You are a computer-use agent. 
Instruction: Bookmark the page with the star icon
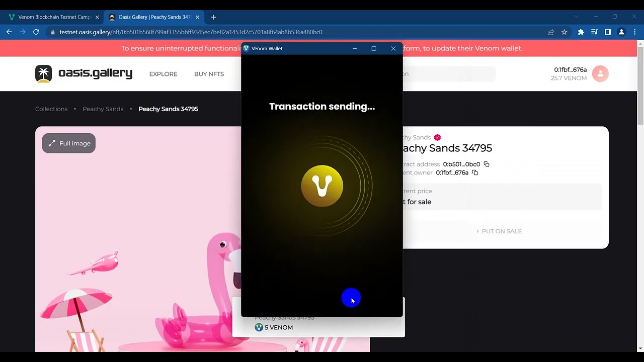pos(565,32)
